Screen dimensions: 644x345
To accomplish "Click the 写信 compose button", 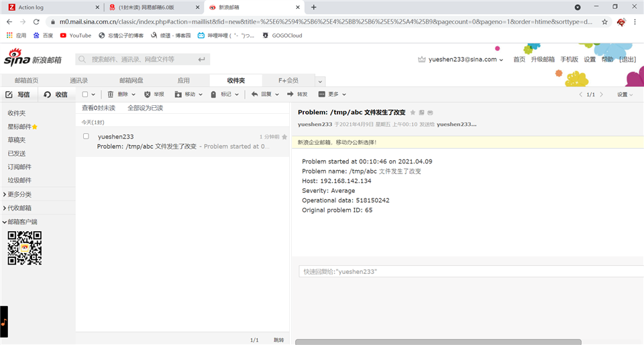I will [x=17, y=94].
